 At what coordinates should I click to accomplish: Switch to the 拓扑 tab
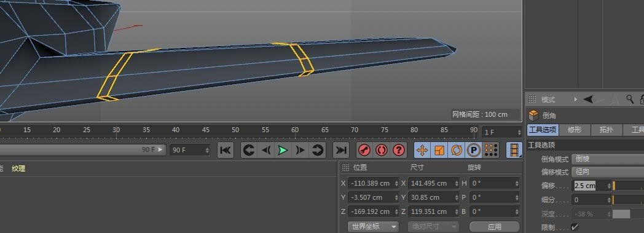(x=607, y=130)
